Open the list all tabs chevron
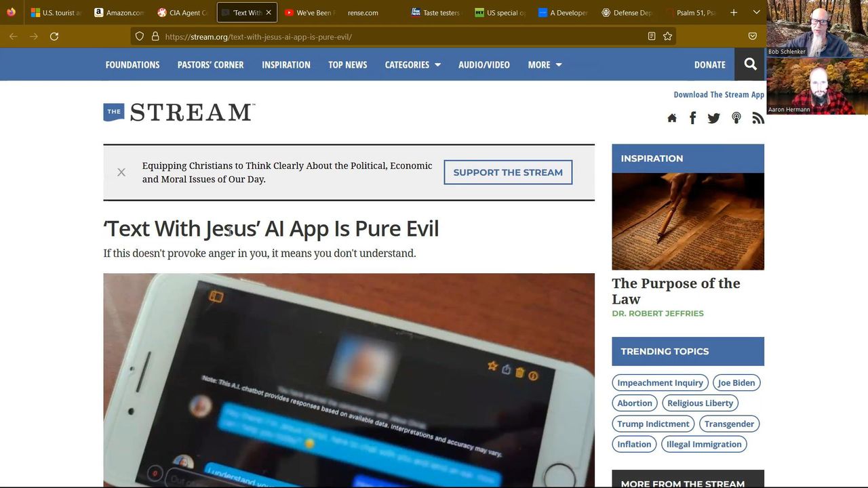Image resolution: width=868 pixels, height=488 pixels. click(x=756, y=12)
